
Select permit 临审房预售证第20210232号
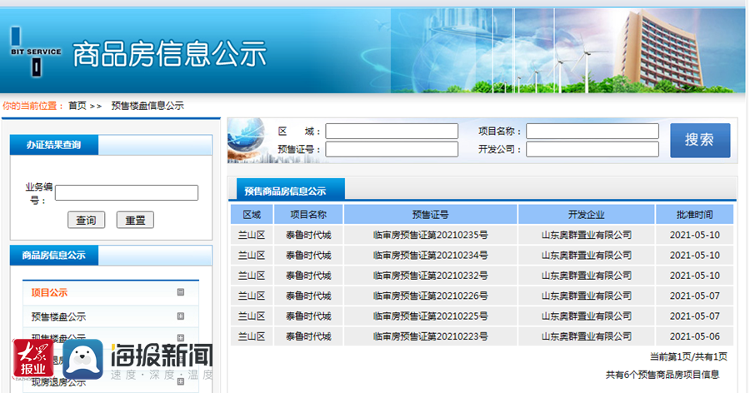click(x=430, y=275)
